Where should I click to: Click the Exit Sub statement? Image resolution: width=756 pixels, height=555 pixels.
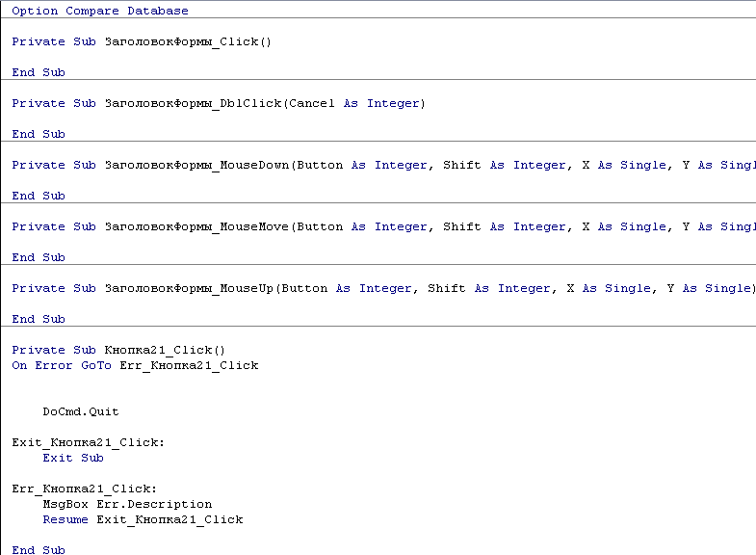pos(73,459)
